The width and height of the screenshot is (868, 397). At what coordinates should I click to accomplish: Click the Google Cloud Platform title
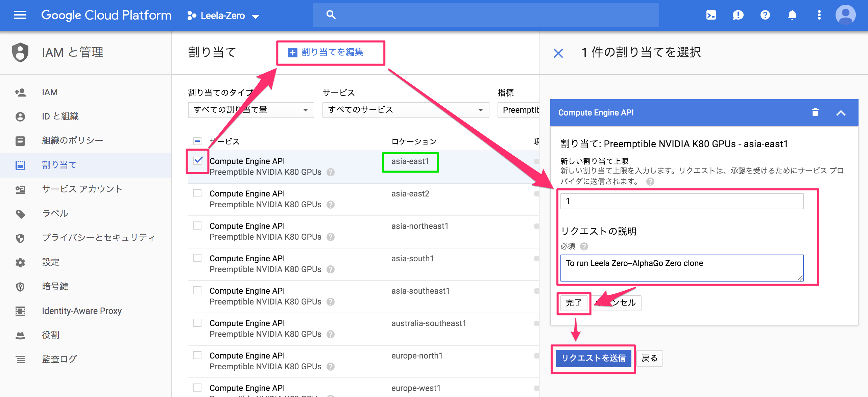coord(106,15)
